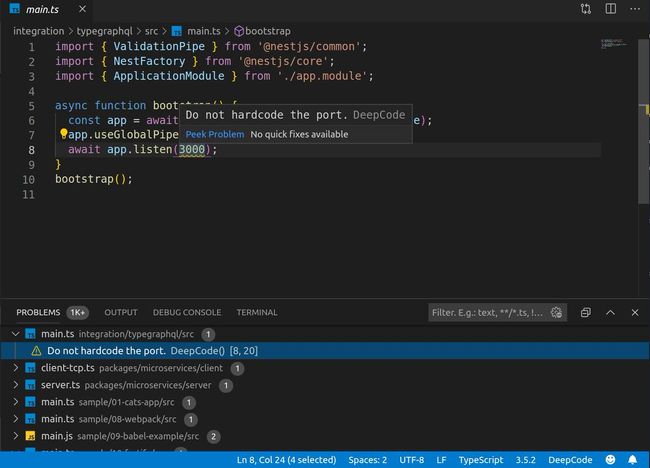
Task: Click the DeepCode status bar item
Action: point(570,459)
